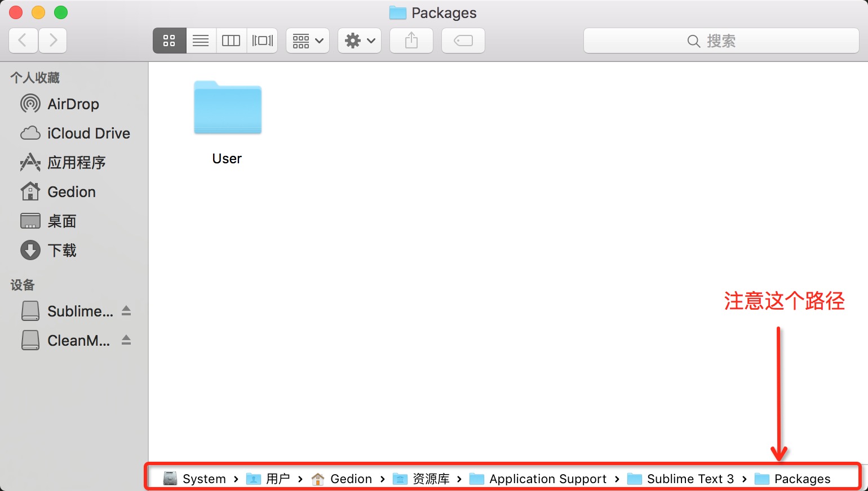Select the Sublime... disk in sidebar
This screenshot has height=491, width=868.
[68, 311]
